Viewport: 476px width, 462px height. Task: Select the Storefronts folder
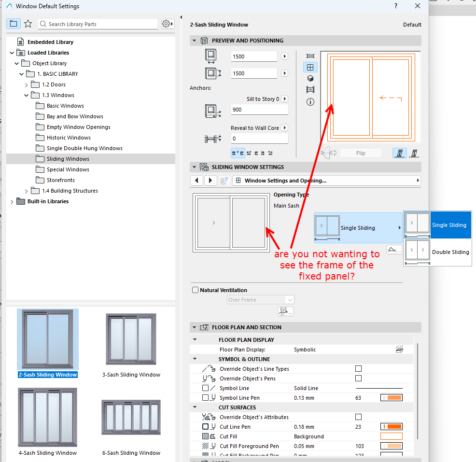pos(60,180)
